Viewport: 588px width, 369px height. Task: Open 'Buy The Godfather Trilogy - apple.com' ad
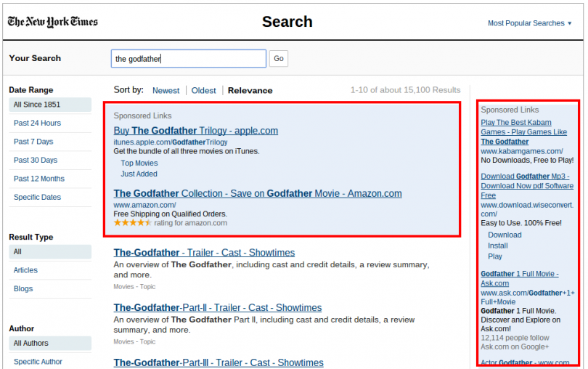[196, 131]
